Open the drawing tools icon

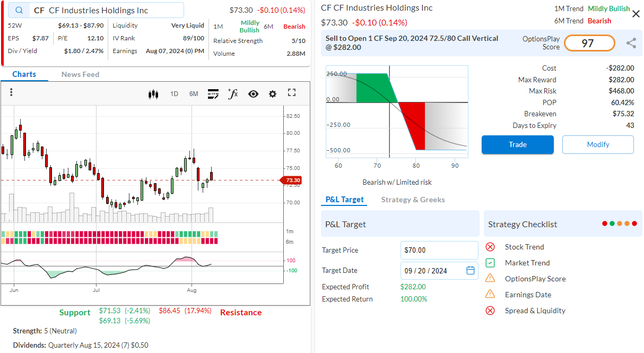[213, 94]
